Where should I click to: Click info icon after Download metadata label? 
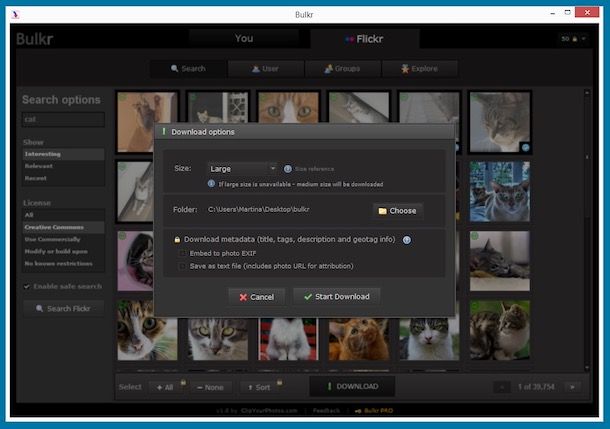point(407,240)
